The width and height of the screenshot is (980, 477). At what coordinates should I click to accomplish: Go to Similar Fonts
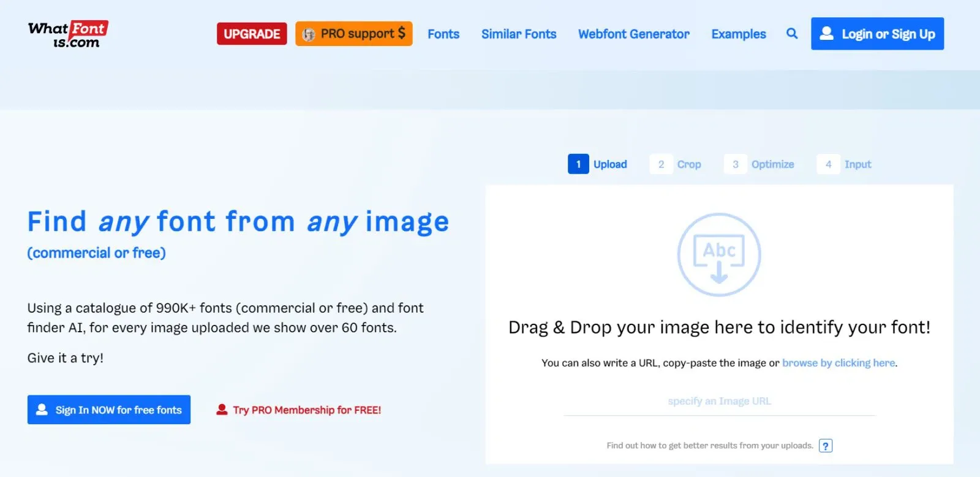[519, 34]
